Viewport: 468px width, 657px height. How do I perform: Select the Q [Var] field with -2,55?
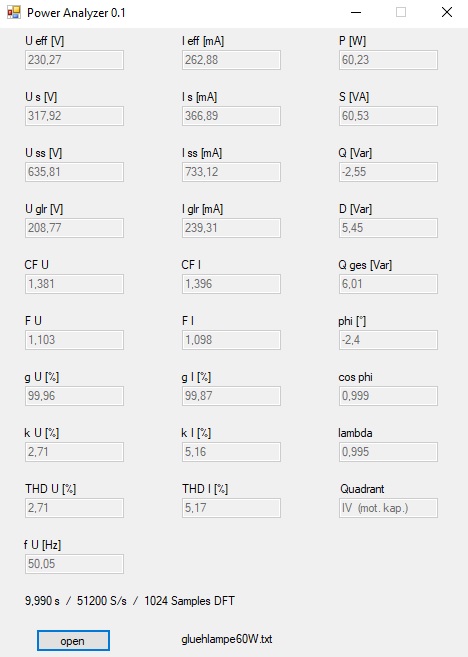coord(388,172)
